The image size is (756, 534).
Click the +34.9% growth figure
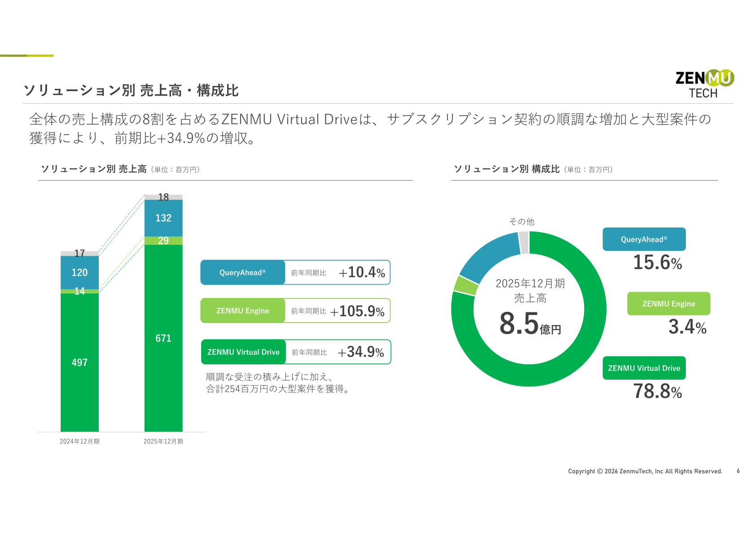tap(361, 352)
